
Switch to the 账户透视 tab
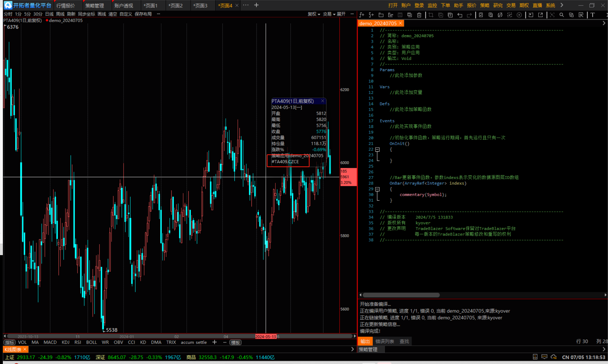[124, 5]
